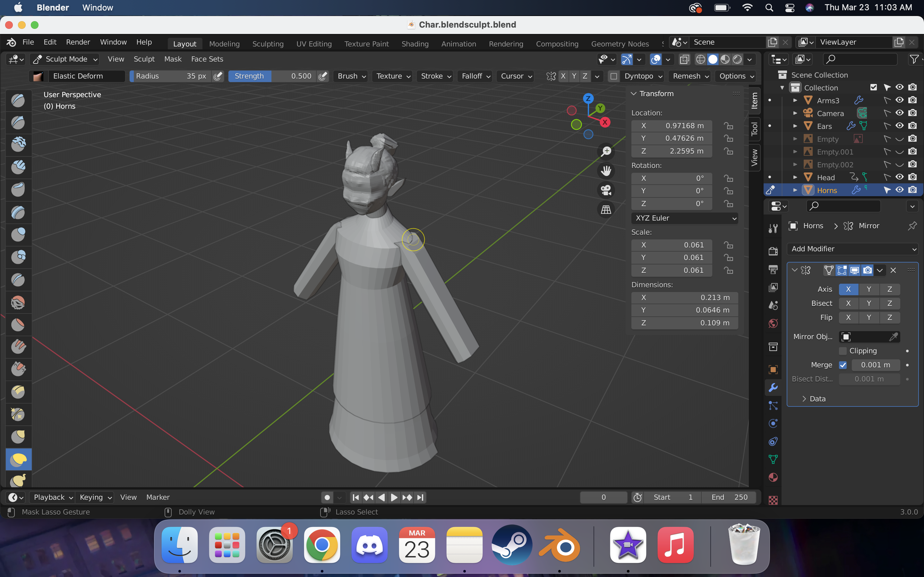This screenshot has width=924, height=577.
Task: Hide the Ears object with eye icon
Action: click(900, 126)
